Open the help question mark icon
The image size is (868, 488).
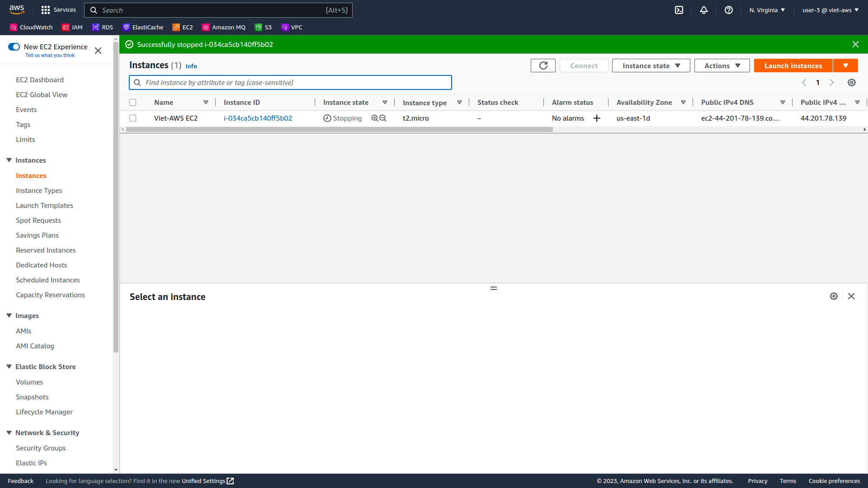tap(729, 10)
